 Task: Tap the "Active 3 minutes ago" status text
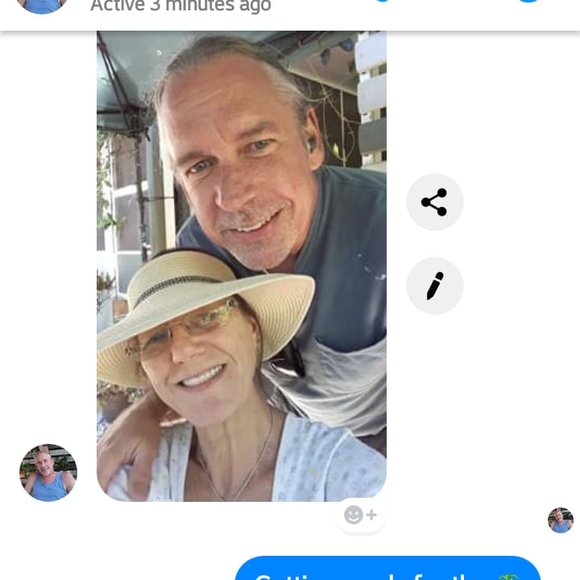point(181,6)
